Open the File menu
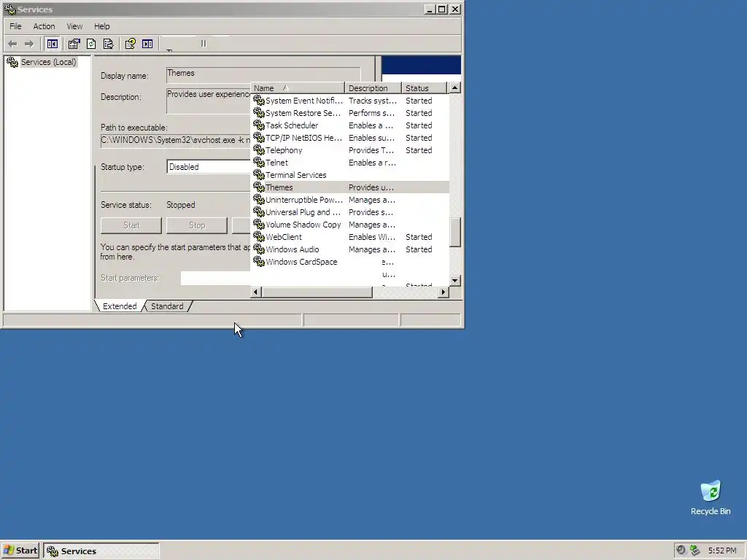Image resolution: width=747 pixels, height=560 pixels. pos(15,26)
